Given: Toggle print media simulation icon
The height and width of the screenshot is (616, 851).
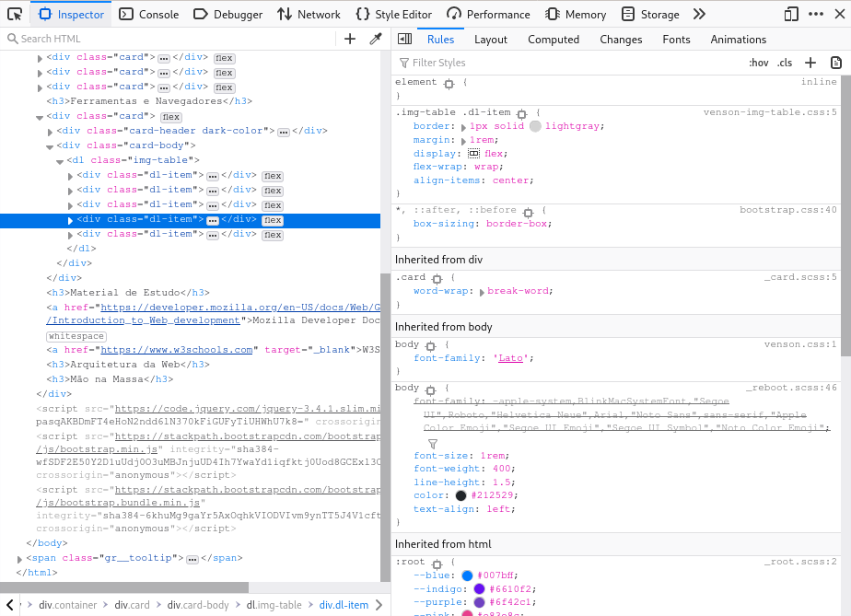Looking at the screenshot, I should pyautogui.click(x=836, y=62).
